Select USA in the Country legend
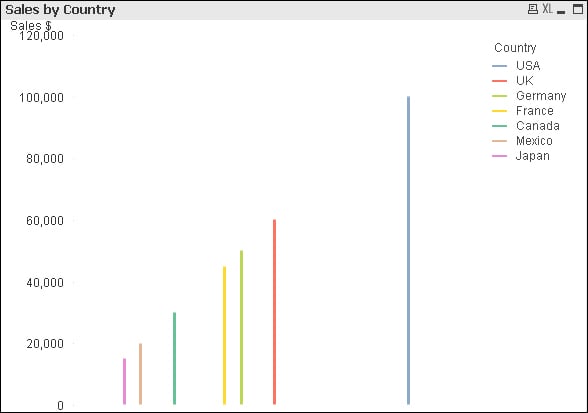Screen dimensions: 588x413 [x=528, y=66]
